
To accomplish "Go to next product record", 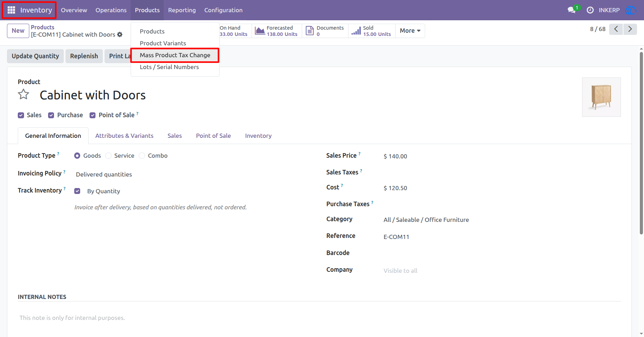I will (630, 29).
